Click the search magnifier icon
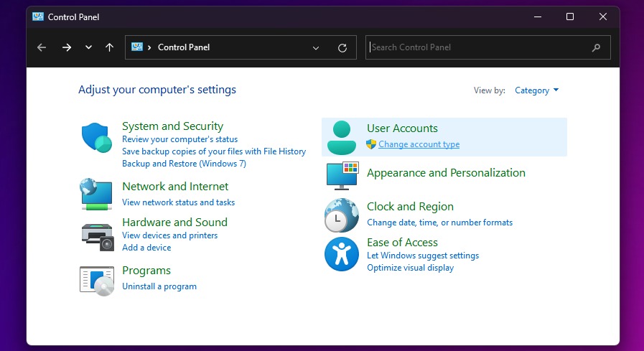The width and height of the screenshot is (644, 351). [596, 47]
